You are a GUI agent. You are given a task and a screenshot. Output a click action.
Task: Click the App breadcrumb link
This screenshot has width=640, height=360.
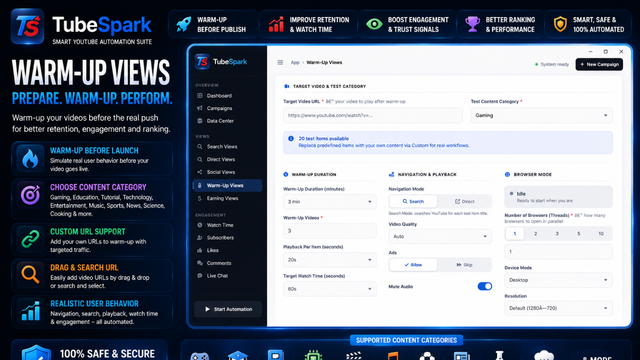point(295,62)
